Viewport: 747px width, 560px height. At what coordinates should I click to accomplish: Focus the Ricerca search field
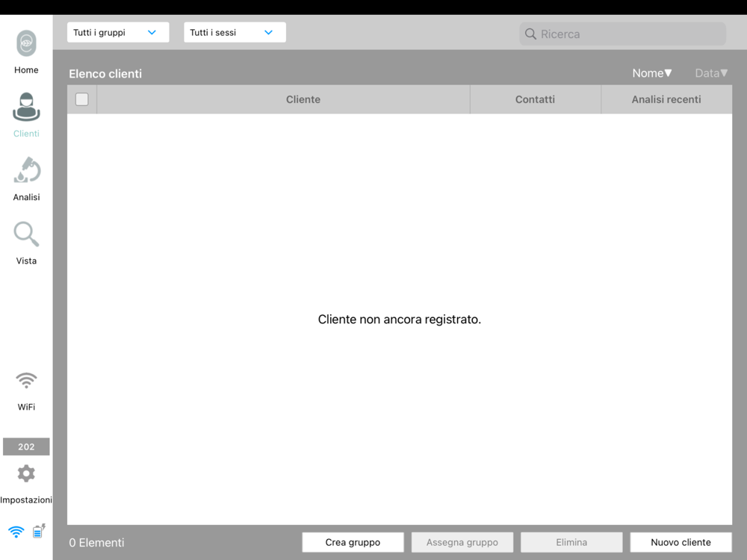tap(623, 34)
